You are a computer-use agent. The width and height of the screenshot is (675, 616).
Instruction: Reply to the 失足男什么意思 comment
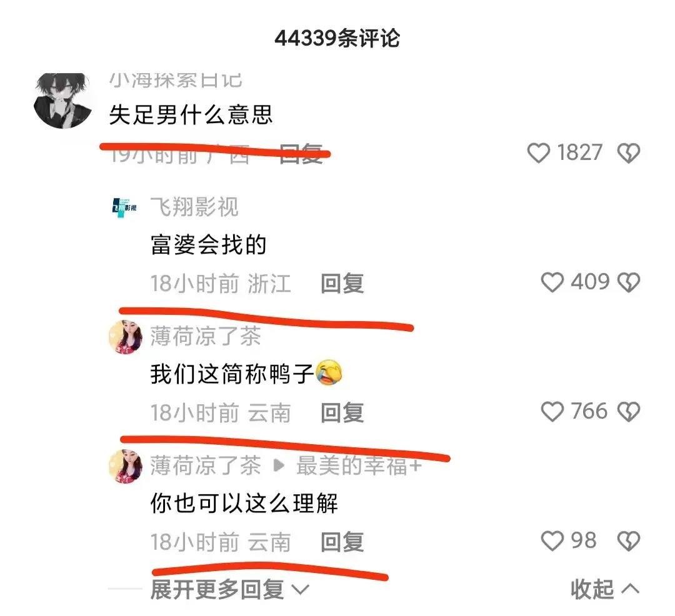[301, 154]
